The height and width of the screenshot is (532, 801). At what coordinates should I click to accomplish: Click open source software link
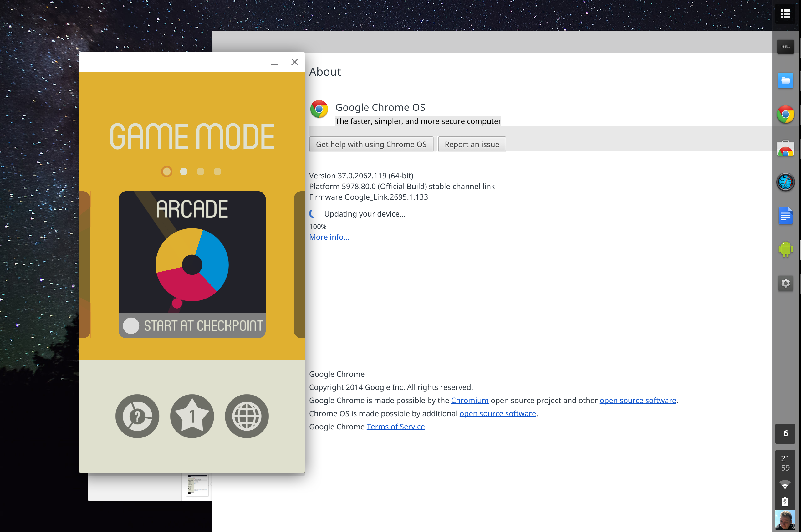638,400
